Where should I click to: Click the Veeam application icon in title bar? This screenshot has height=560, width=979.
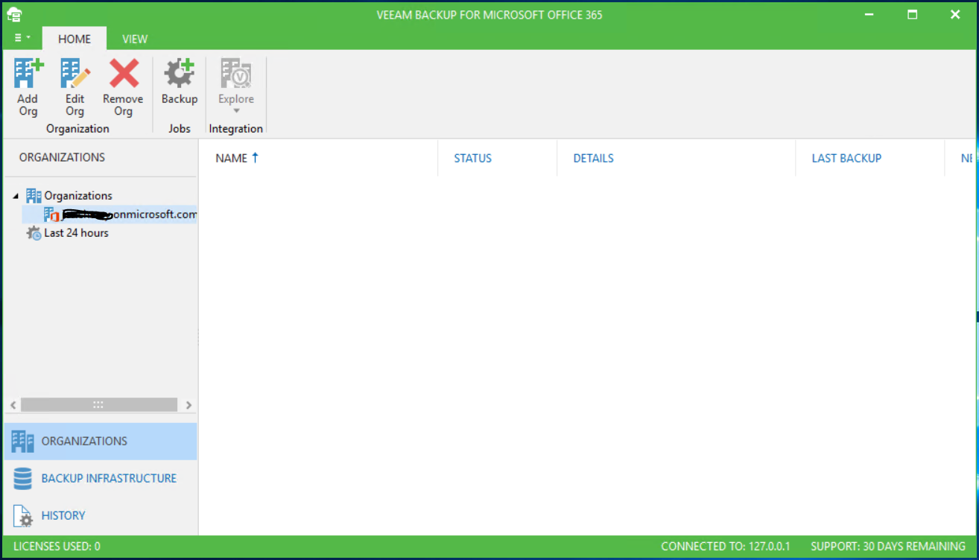[x=14, y=14]
